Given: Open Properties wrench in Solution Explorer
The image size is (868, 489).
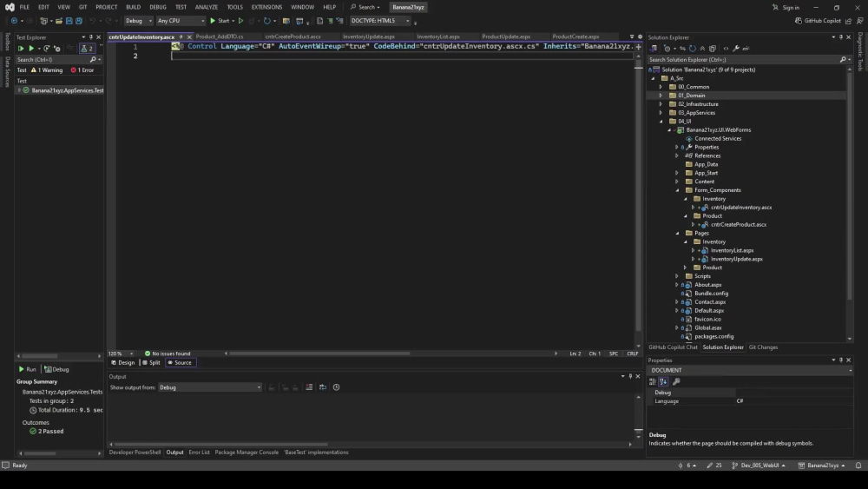Looking at the screenshot, I should [x=736, y=48].
